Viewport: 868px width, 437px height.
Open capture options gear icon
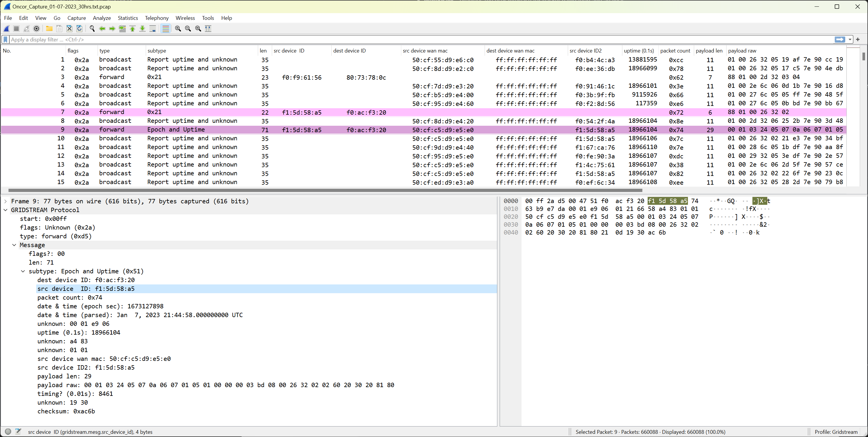[x=37, y=29]
